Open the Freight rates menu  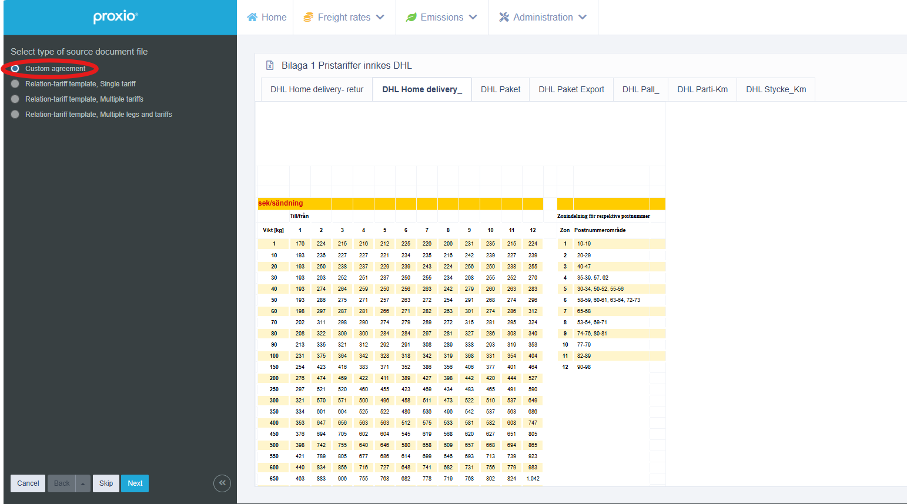[x=344, y=17]
